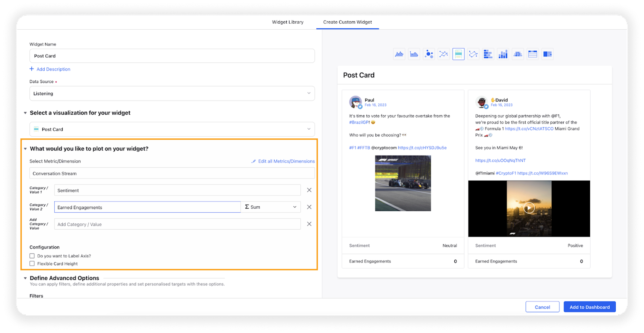
Task: Click the pencil icon for editing metrics
Action: pos(254,161)
